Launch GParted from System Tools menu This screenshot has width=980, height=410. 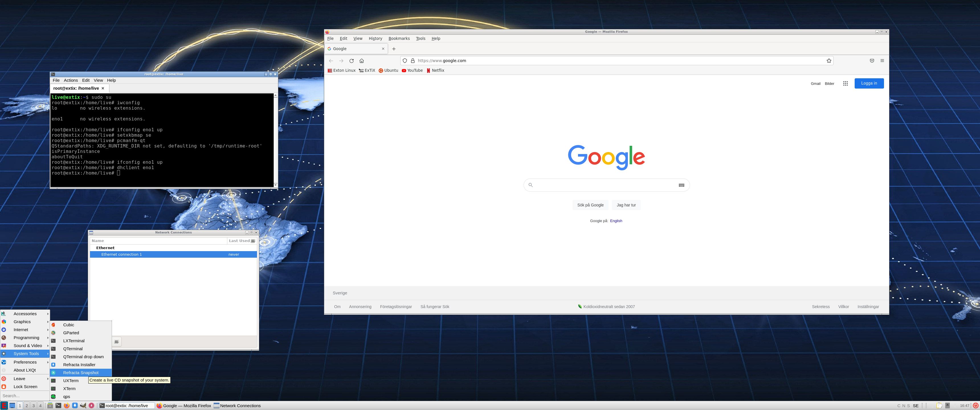click(81, 333)
